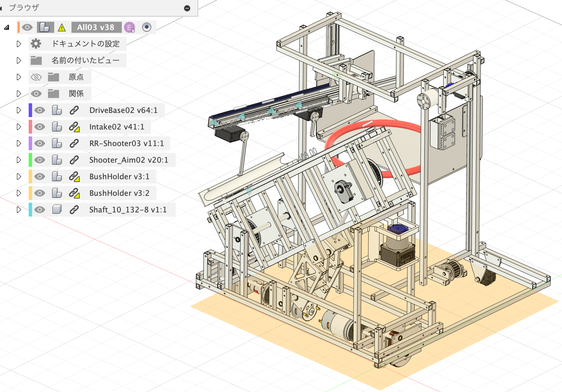562x392 pixels.
Task: Click the link icon beside DriveBase02 v64:1
Action: click(x=74, y=110)
